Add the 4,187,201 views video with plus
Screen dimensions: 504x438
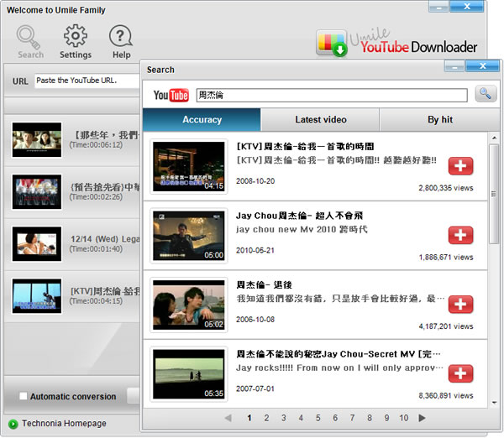click(x=460, y=304)
